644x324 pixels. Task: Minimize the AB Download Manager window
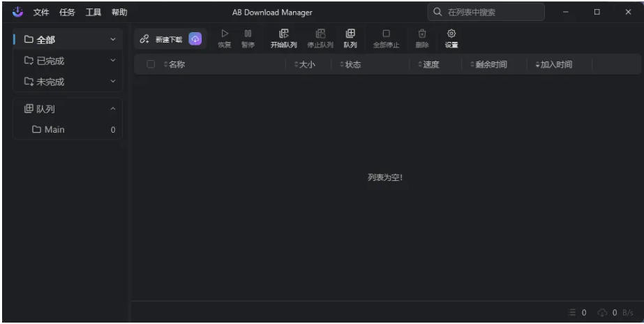(566, 12)
